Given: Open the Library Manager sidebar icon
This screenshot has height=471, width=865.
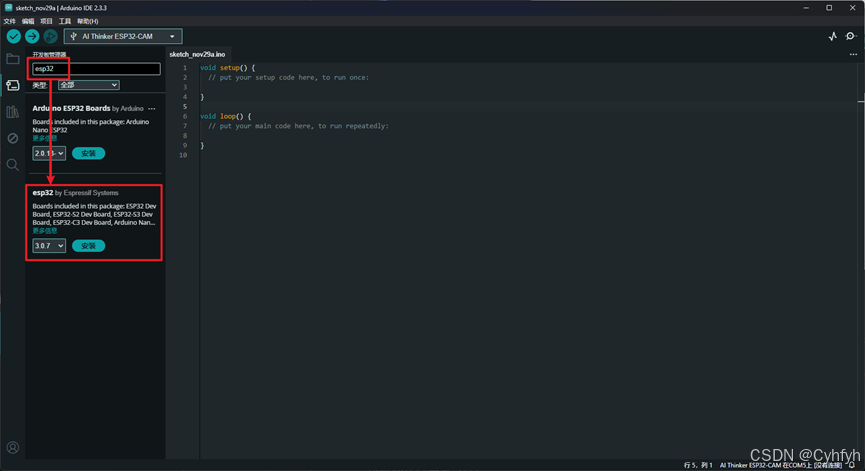Looking at the screenshot, I should [x=13, y=112].
